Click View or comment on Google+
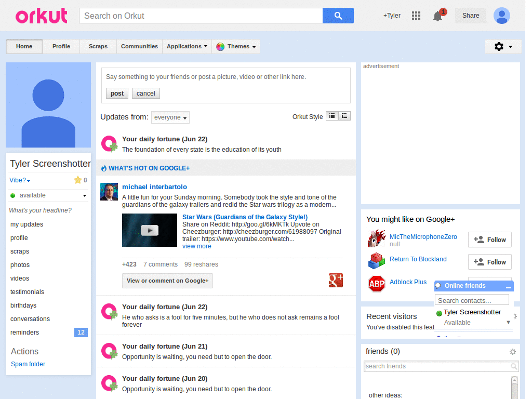This screenshot has height=399, width=532. coord(167,281)
